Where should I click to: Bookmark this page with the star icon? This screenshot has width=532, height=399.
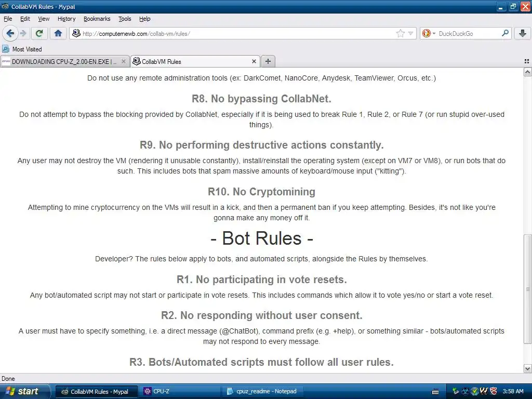coord(401,33)
